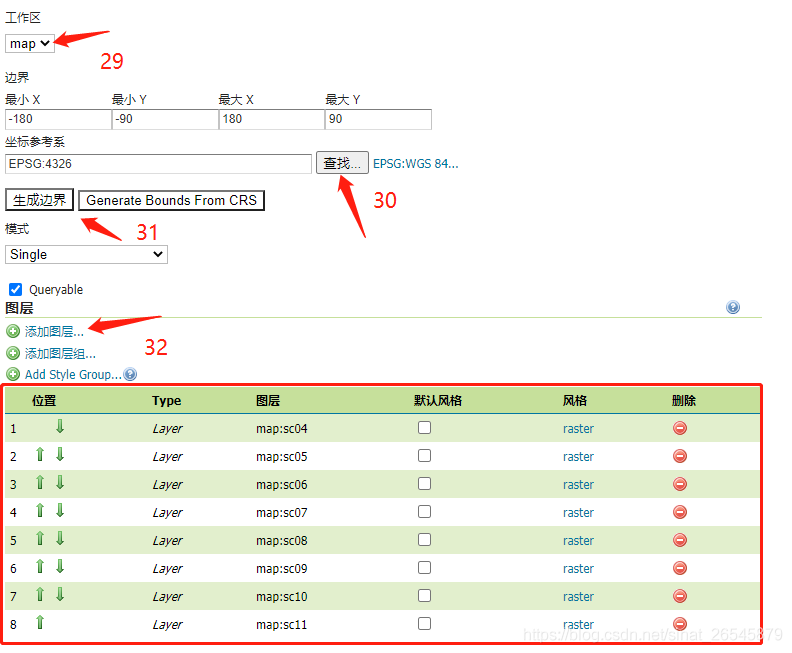Move map:sc09 layer up
This screenshot has width=792, height=653.
point(40,567)
